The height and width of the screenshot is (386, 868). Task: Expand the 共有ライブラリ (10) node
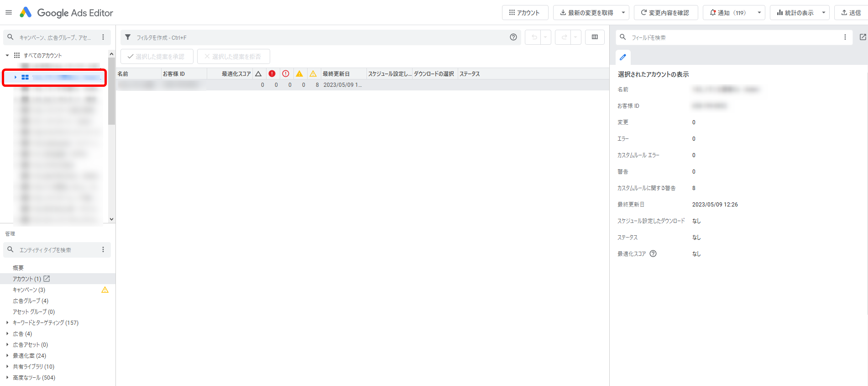7,366
